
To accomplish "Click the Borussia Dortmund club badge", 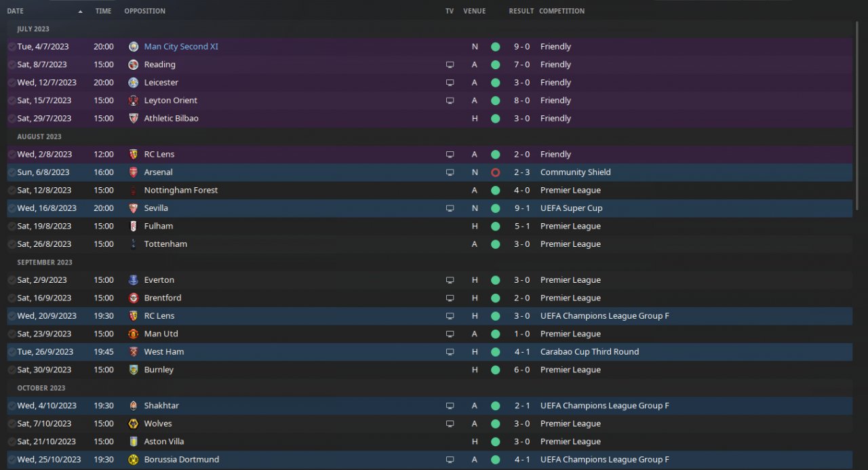I will [x=134, y=460].
